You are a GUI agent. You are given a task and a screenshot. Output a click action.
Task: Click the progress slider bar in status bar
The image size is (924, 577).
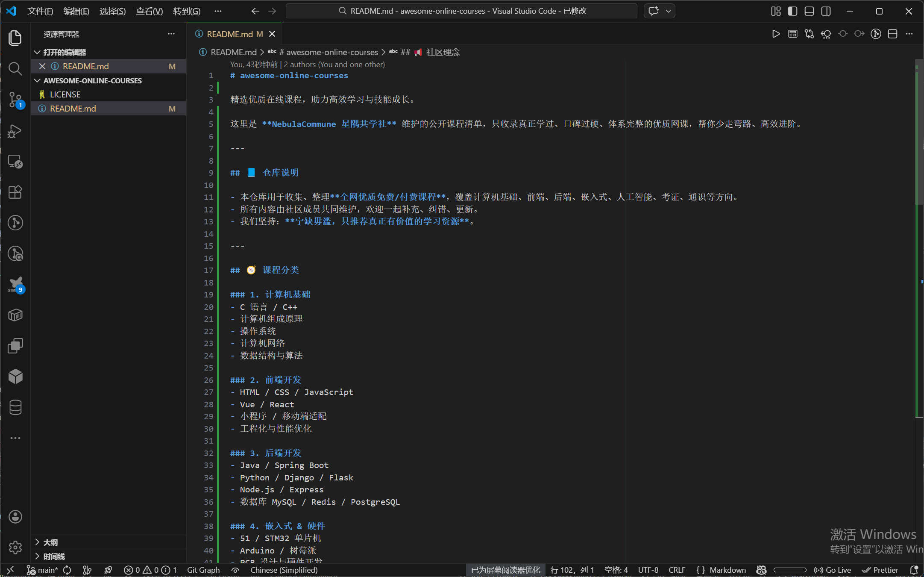pyautogui.click(x=789, y=570)
